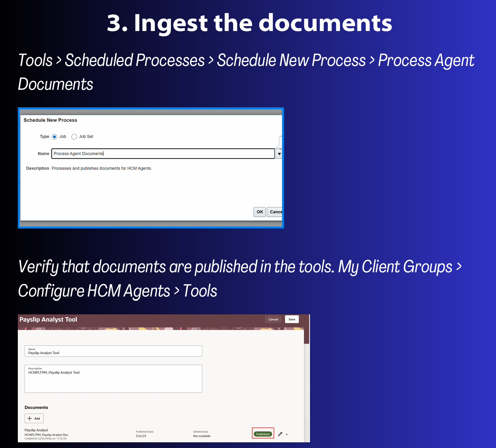Click the Deleted Date Not available text
Screen dimensions: 496x448
pos(202,436)
